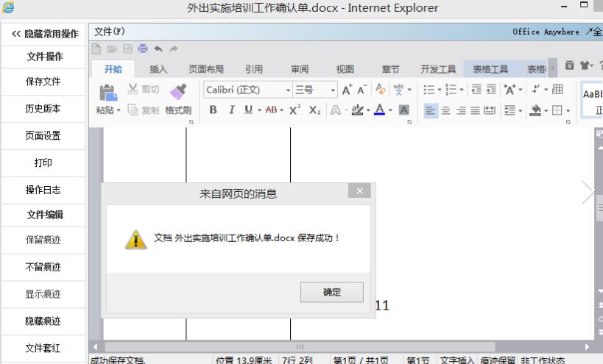
Task: Click the paste clipboard icon
Action: click(x=108, y=93)
